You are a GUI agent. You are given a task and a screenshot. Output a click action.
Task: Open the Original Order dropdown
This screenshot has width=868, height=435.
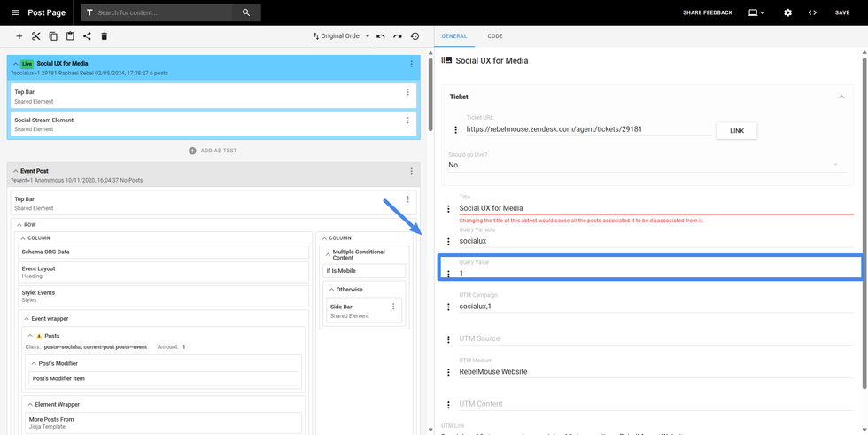341,36
